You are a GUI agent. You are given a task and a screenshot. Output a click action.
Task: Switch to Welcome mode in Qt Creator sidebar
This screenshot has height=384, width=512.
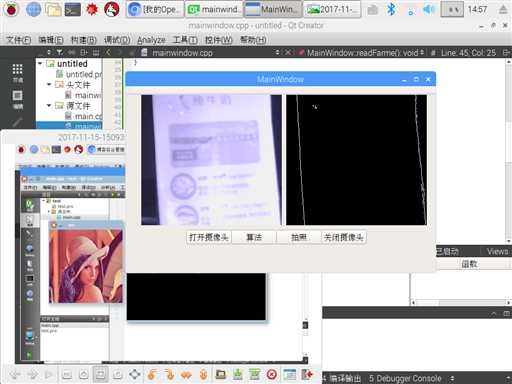click(17, 73)
